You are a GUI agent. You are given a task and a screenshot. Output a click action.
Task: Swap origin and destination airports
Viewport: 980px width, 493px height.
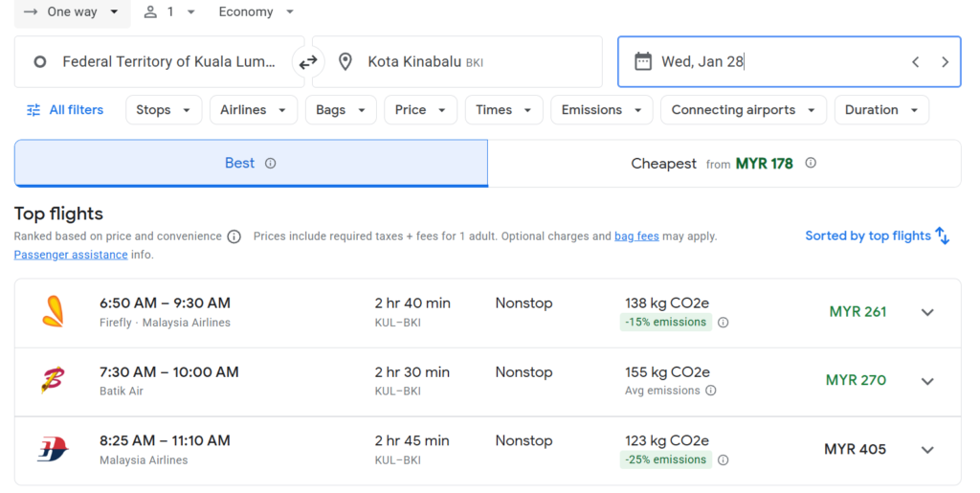pyautogui.click(x=308, y=62)
